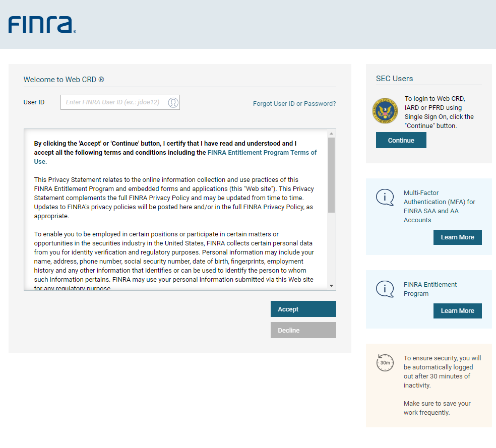Click the 30m timer clock icon
Image resolution: width=496 pixels, height=448 pixels.
pyautogui.click(x=385, y=362)
